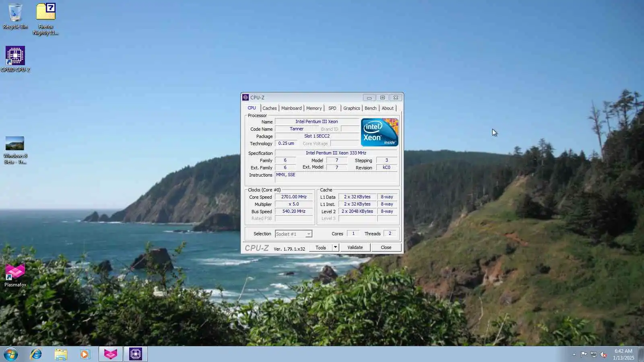Click the name field Intel Pentium III Xeon
The width and height of the screenshot is (644, 362).
click(x=317, y=121)
